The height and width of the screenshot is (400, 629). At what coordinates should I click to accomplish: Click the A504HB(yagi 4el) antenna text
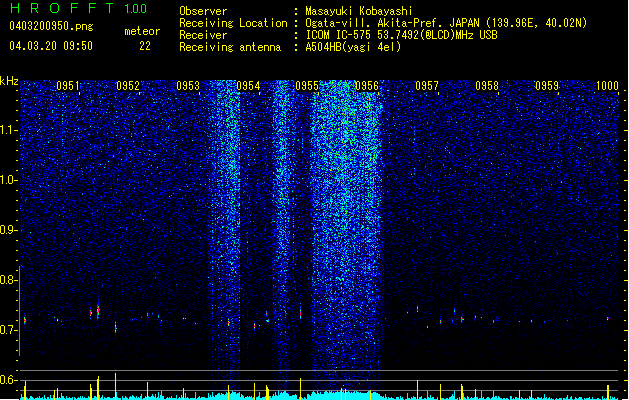353,47
